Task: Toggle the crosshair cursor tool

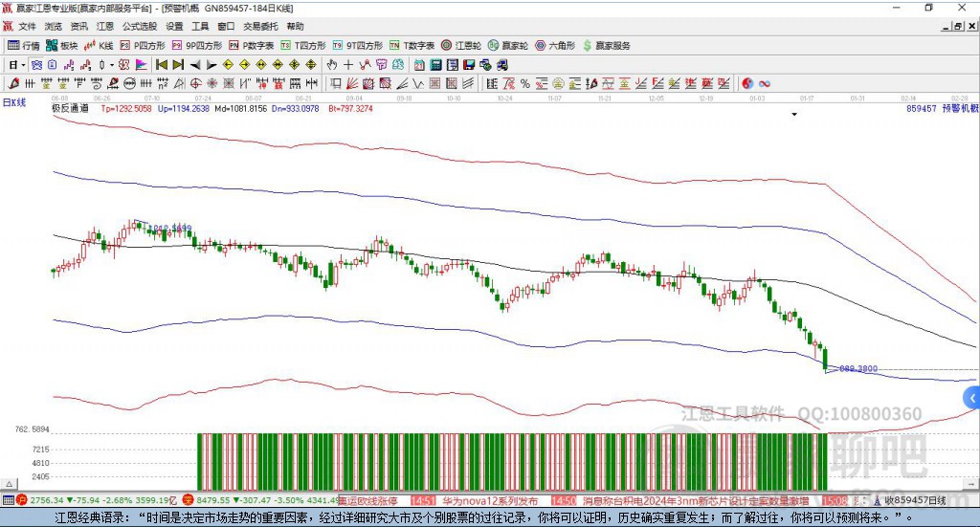Action: (x=349, y=65)
